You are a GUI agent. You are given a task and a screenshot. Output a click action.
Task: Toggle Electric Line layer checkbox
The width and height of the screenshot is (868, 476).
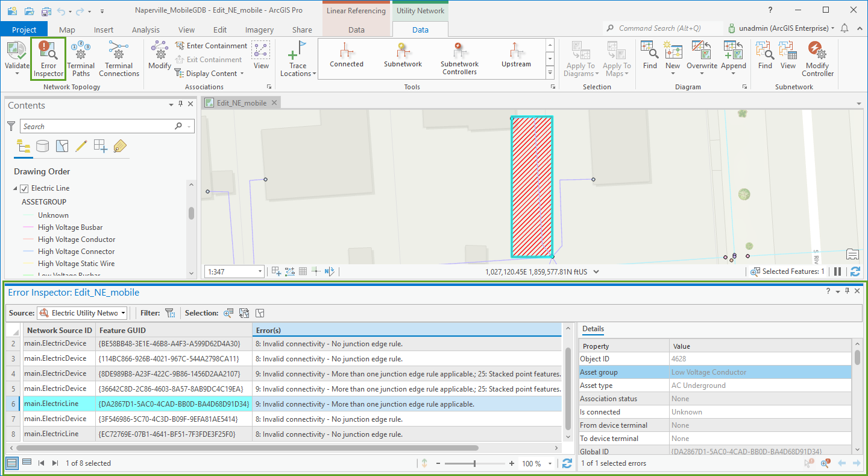pos(25,188)
